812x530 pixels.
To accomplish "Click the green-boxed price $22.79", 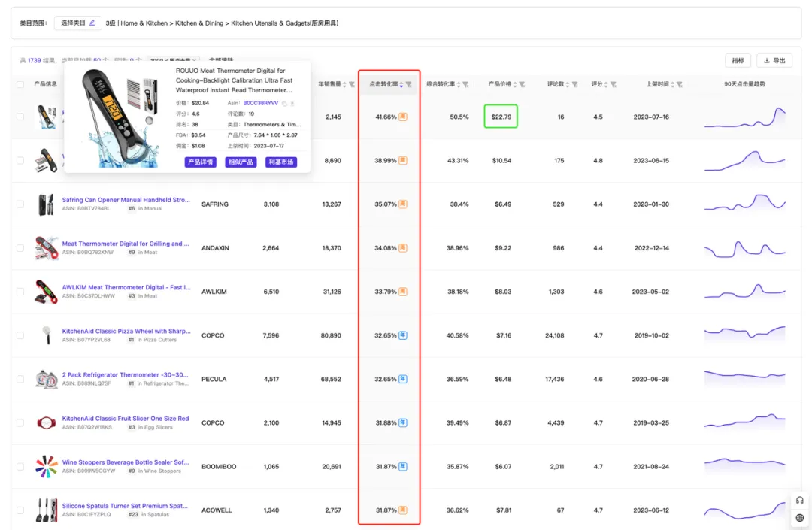I will click(x=501, y=117).
